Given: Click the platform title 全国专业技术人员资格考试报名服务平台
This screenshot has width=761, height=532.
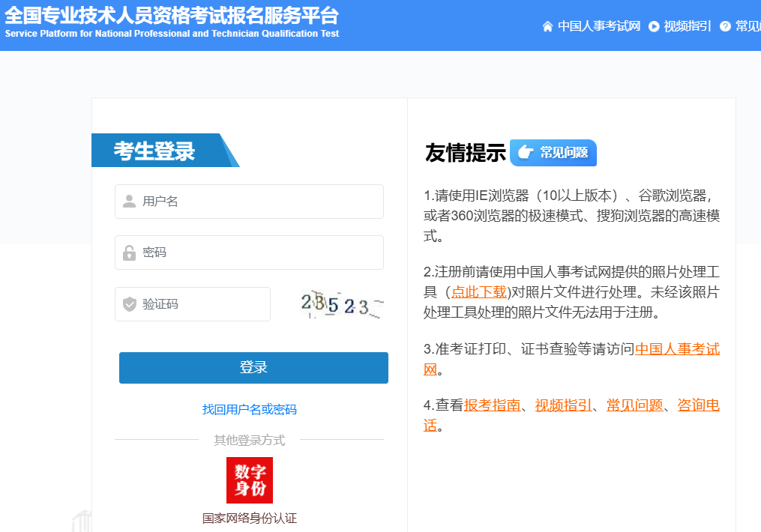Looking at the screenshot, I should tap(172, 15).
